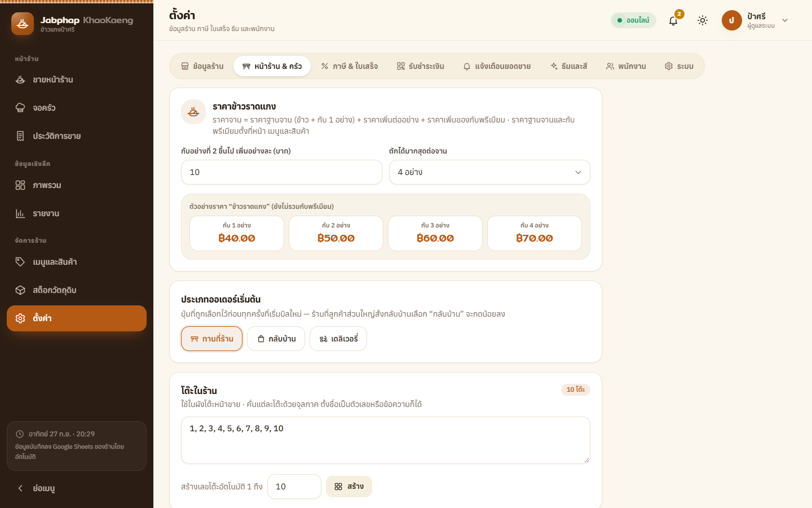Open the notification bell icon
812x508 pixels.
click(673, 20)
